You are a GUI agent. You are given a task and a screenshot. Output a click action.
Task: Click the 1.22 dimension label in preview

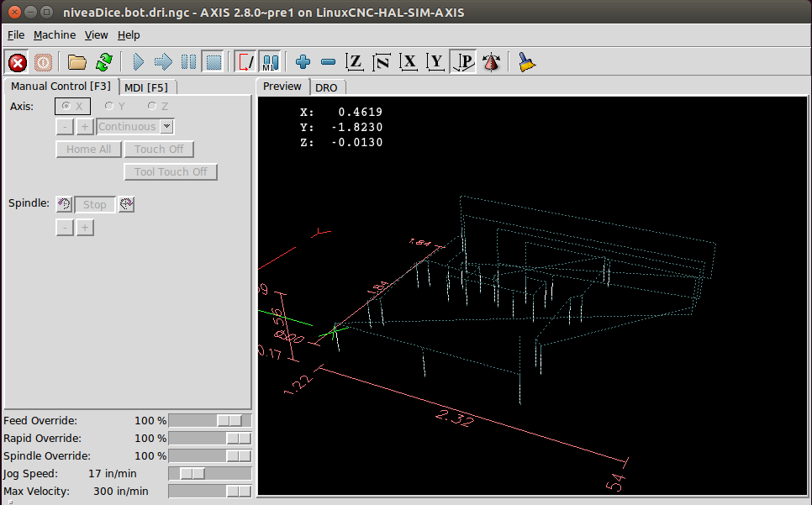298,384
